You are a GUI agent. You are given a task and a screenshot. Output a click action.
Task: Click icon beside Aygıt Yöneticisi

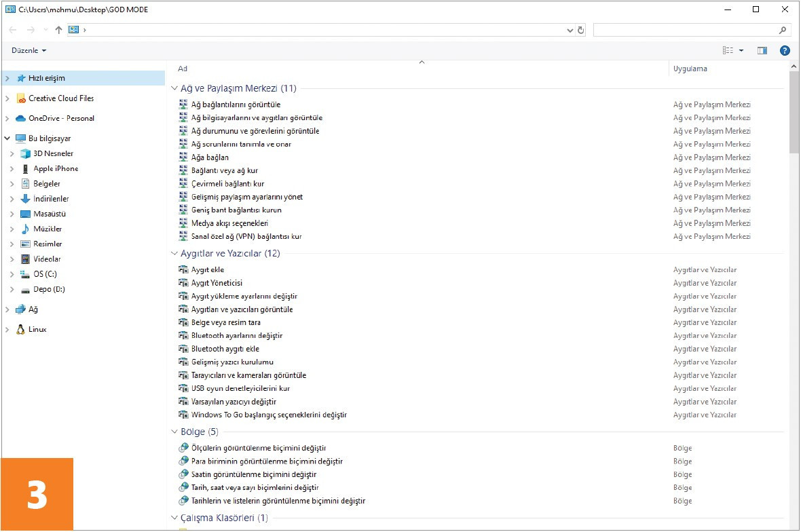click(x=183, y=283)
